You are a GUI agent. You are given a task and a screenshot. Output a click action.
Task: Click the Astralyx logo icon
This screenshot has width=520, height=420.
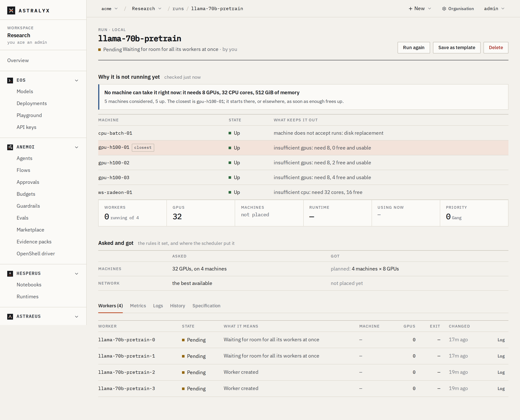click(x=11, y=10)
